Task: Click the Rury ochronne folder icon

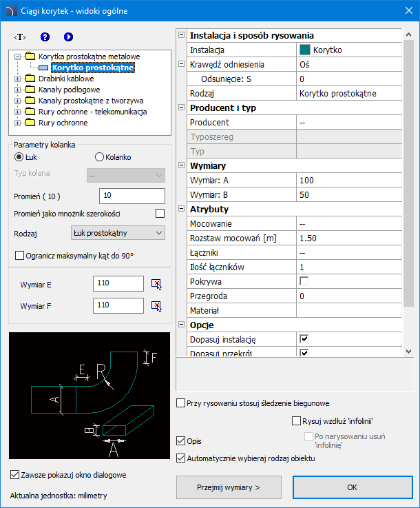Action: [x=30, y=123]
